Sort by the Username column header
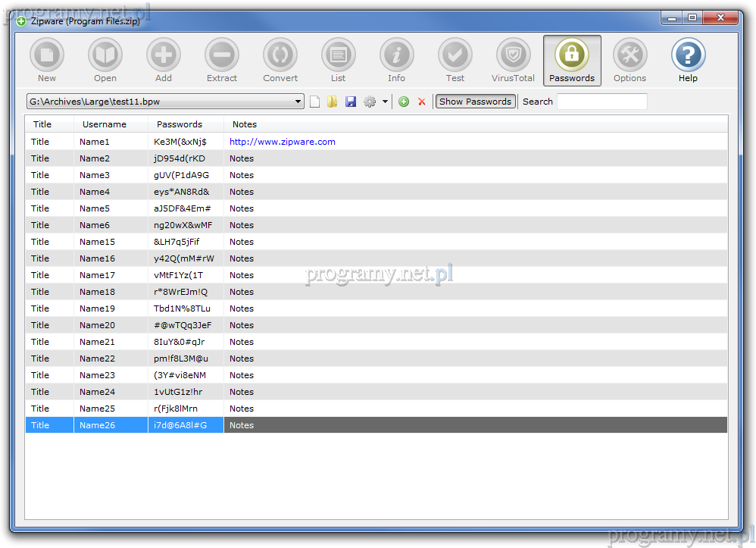756x548 pixels. click(105, 124)
